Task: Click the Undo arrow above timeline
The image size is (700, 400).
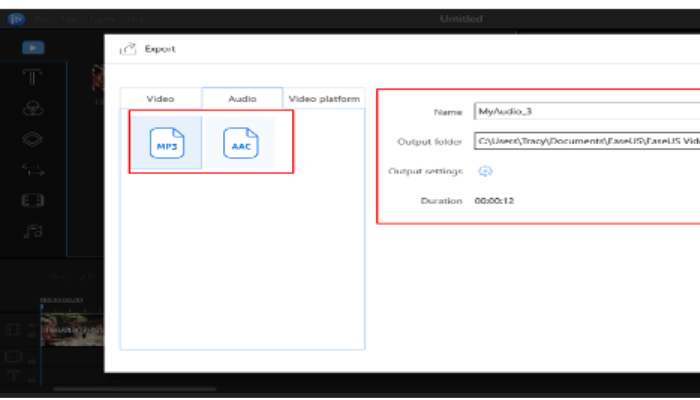Action: pos(58,277)
